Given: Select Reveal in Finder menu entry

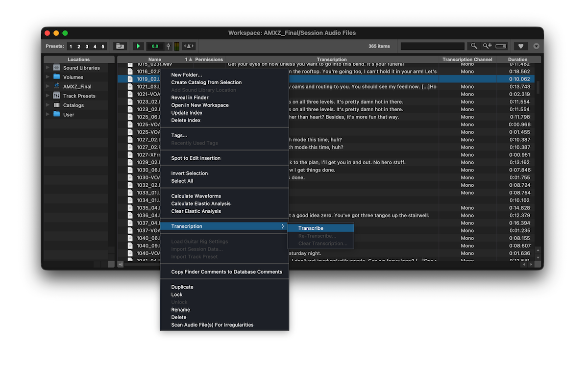Looking at the screenshot, I should (190, 98).
